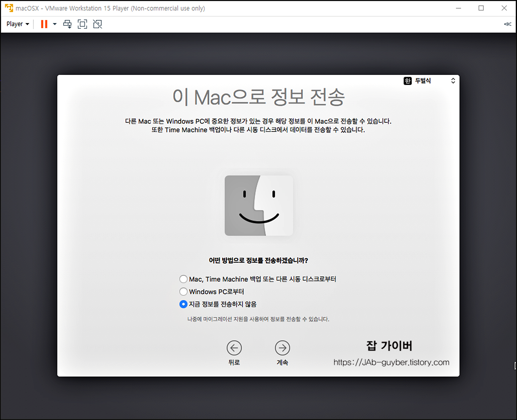Pause the virtual machine
Screen dimensions: 517x420
point(44,24)
